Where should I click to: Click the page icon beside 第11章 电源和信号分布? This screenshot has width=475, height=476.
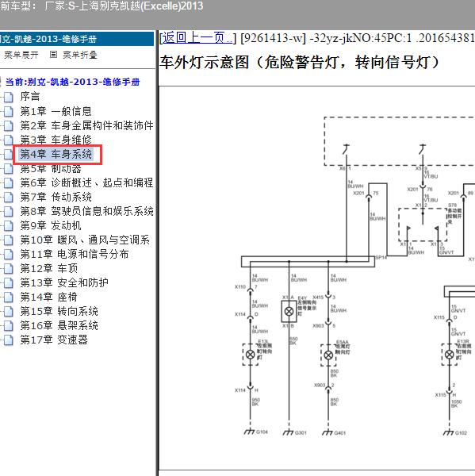(9, 254)
